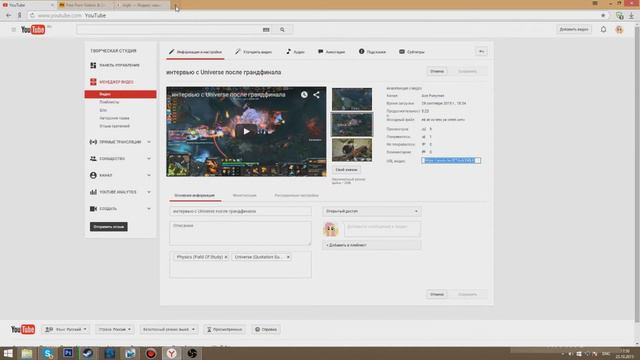Click the Community sidebar people icon
640x360 pixels.
93,158
